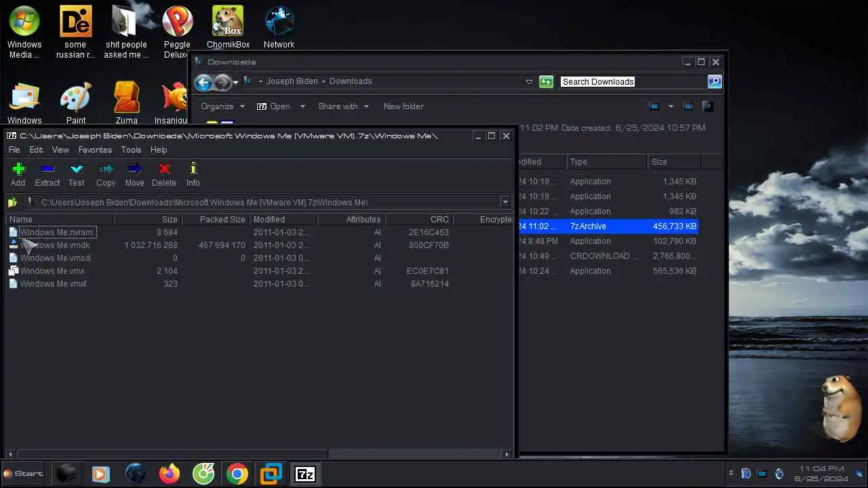The image size is (868, 488).
Task: Click the Forward arrow in Downloads window
Action: pyautogui.click(x=222, y=82)
